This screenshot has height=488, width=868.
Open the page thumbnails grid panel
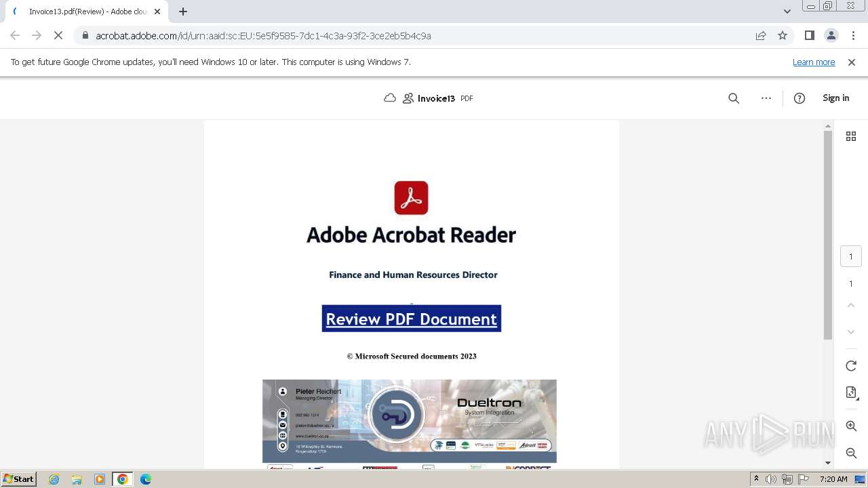click(x=851, y=136)
